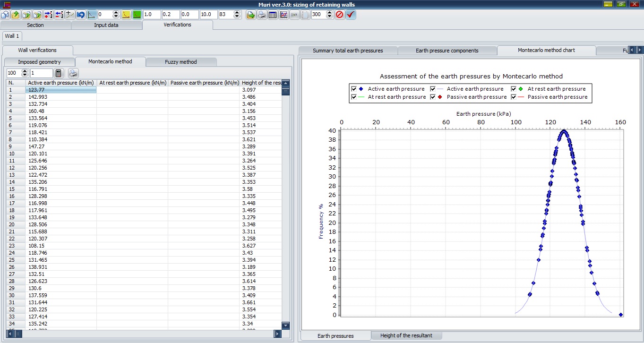The image size is (644, 343).
Task: Click the Active earth pressure column header
Action: point(61,83)
